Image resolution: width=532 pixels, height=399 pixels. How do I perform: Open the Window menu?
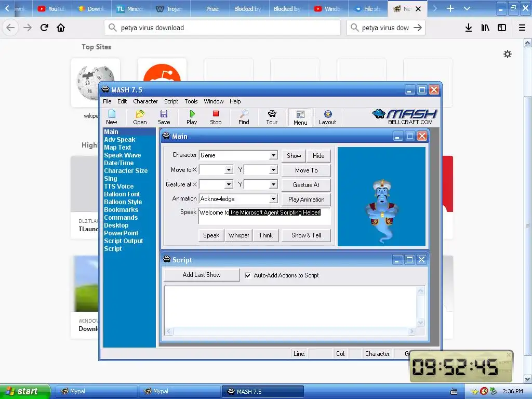(214, 101)
